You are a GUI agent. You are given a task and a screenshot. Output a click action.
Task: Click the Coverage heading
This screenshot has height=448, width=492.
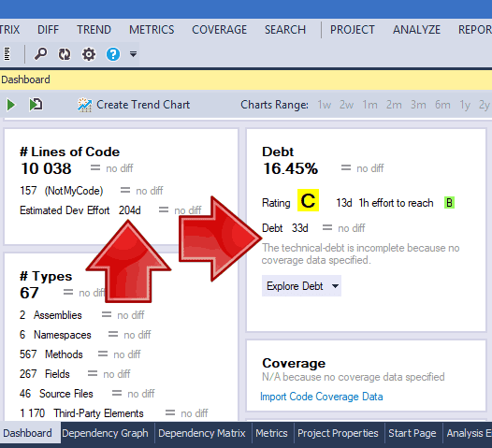tap(294, 363)
